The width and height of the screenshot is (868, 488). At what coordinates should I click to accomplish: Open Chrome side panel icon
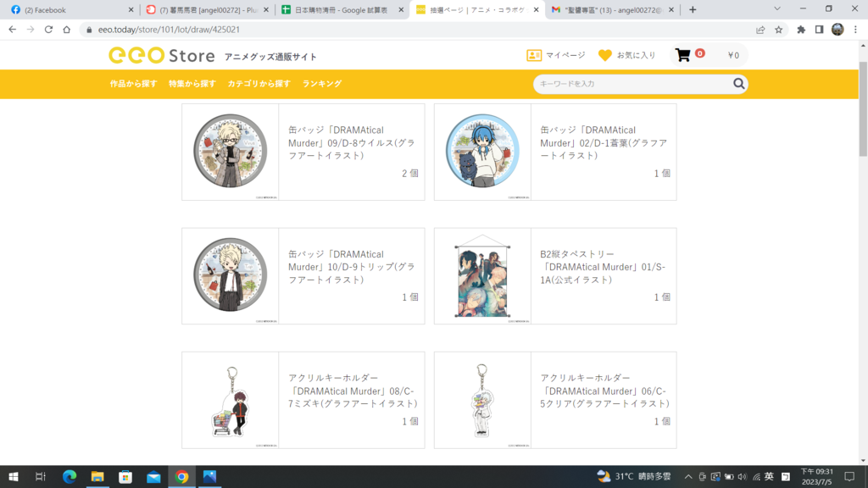point(820,30)
